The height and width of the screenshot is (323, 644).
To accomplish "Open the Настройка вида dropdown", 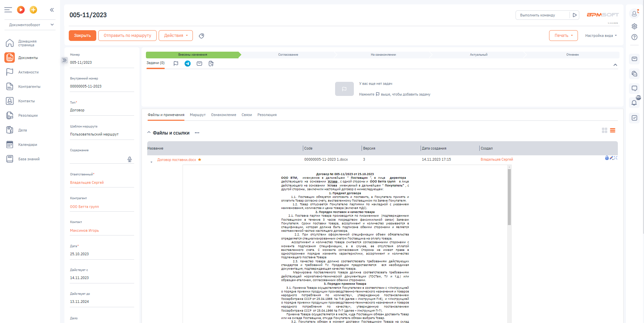I will tap(601, 36).
